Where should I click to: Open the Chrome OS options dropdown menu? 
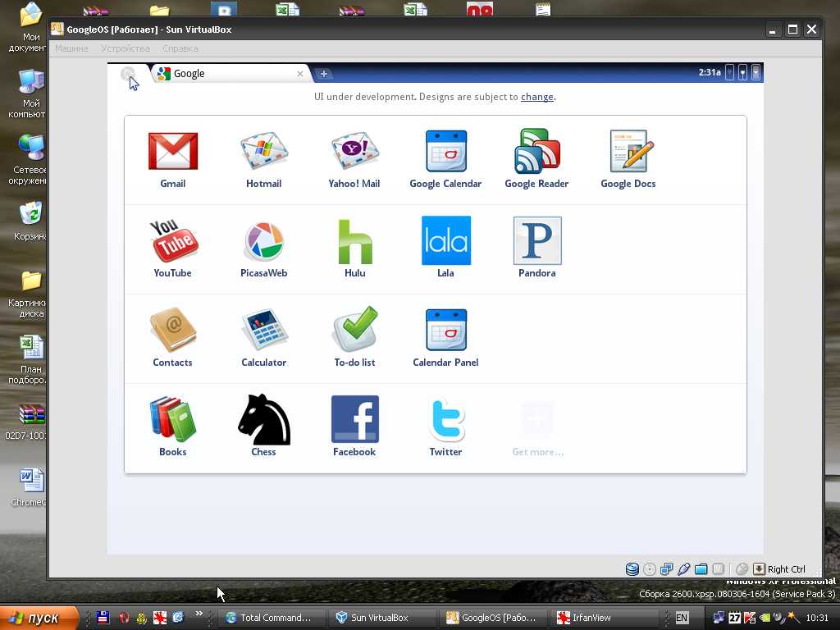756,73
